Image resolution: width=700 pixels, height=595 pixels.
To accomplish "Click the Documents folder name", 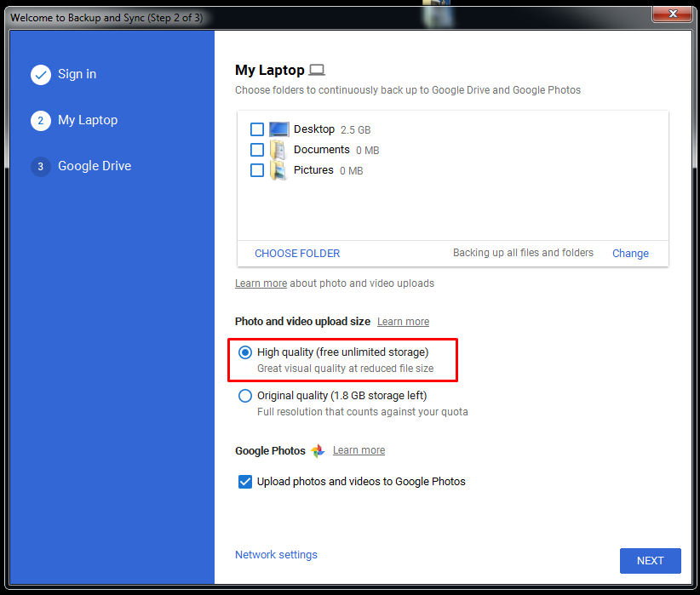I will pyautogui.click(x=321, y=150).
